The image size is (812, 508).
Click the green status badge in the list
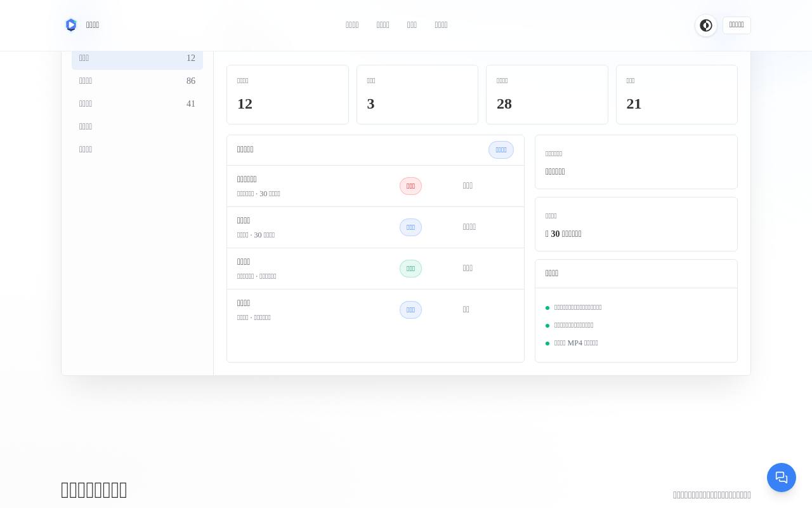coord(410,269)
